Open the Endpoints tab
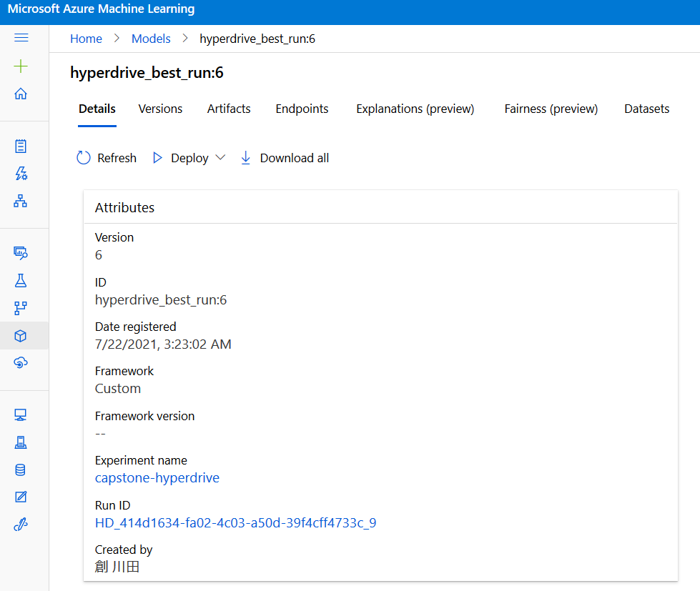The width and height of the screenshot is (700, 591). (x=302, y=109)
